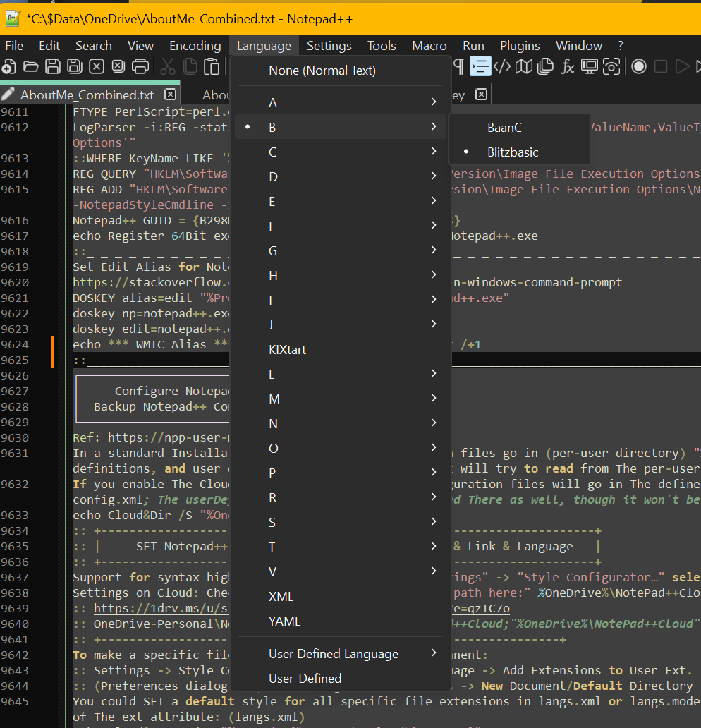Image resolution: width=701 pixels, height=728 pixels.
Task: Click the Save All toolbar icon
Action: 74,67
